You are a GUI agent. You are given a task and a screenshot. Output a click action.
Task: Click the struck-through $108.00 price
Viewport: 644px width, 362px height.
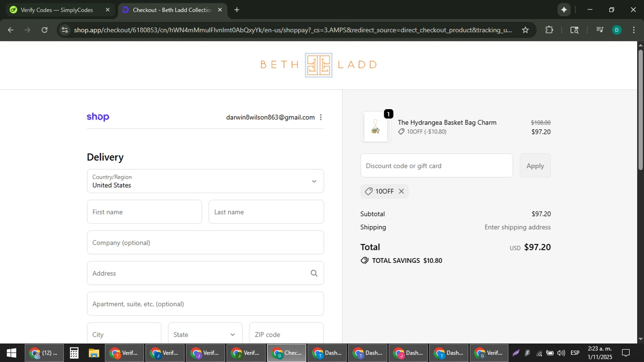coord(541,122)
